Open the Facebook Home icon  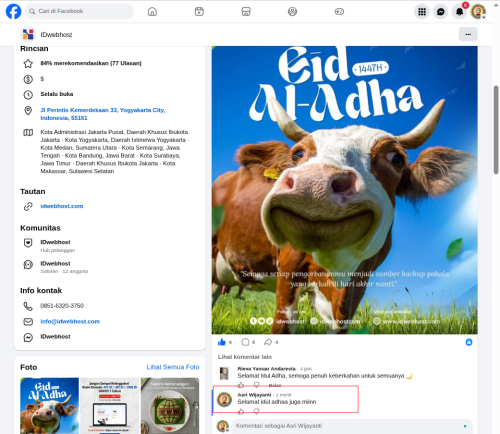click(152, 12)
